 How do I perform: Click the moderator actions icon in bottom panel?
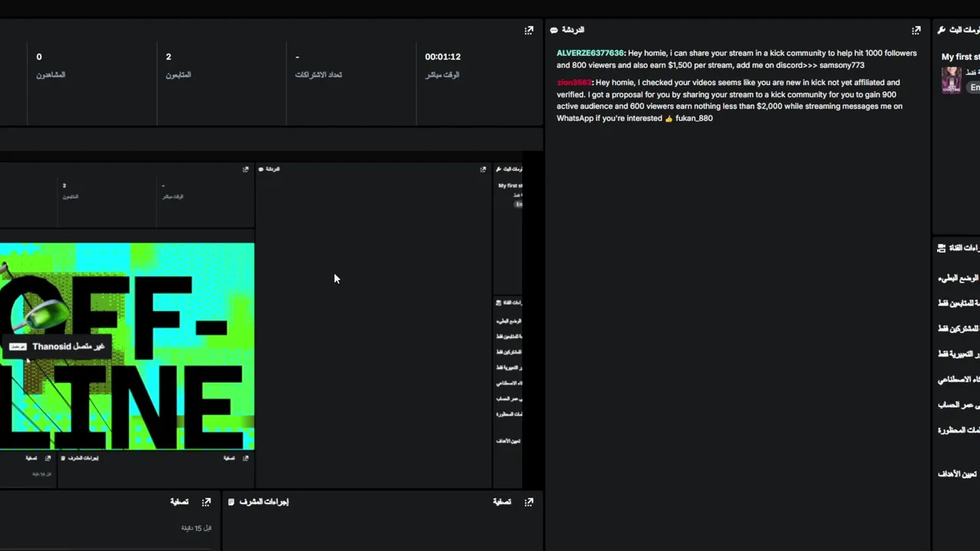(231, 502)
